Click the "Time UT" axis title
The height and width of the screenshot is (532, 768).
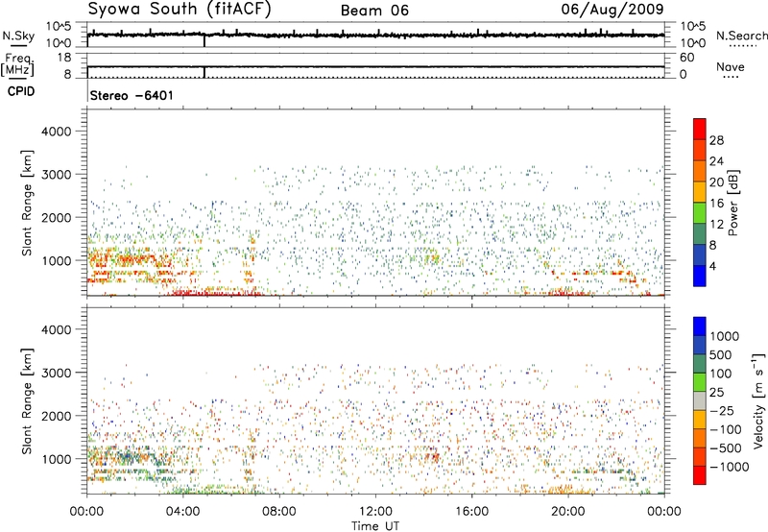click(375, 526)
